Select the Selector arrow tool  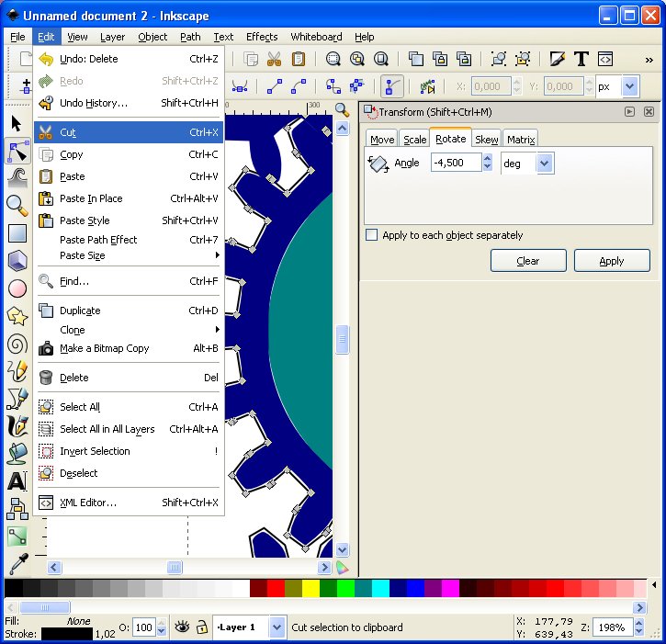[17, 123]
